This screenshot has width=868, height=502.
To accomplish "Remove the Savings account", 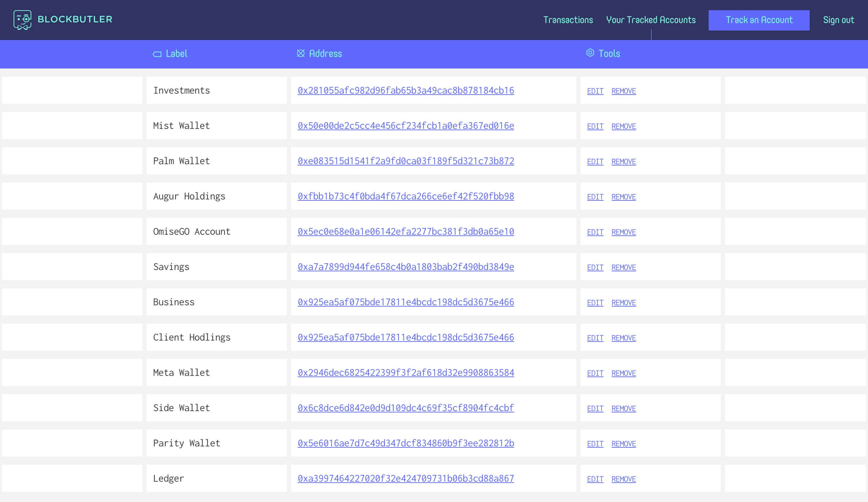I will click(x=624, y=267).
